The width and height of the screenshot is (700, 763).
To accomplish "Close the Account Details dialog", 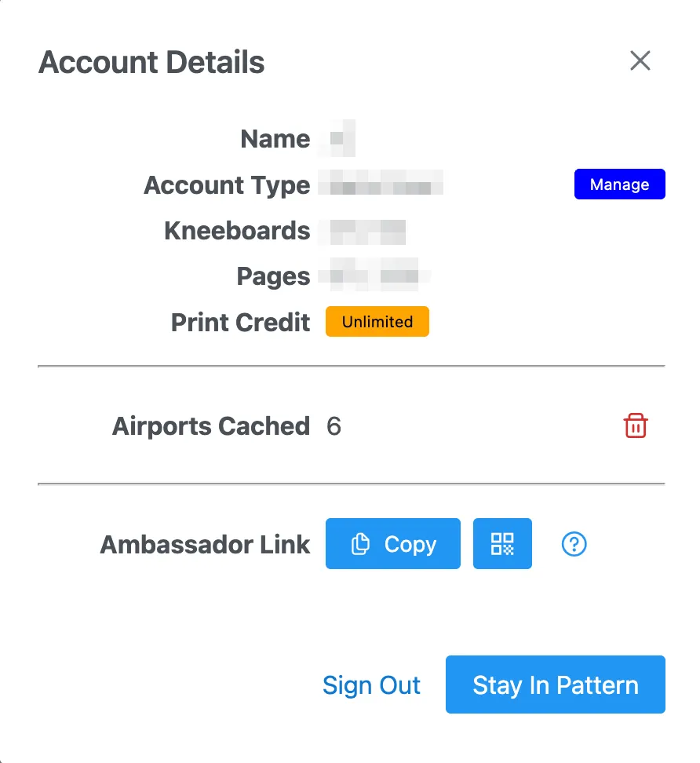I will coord(640,60).
